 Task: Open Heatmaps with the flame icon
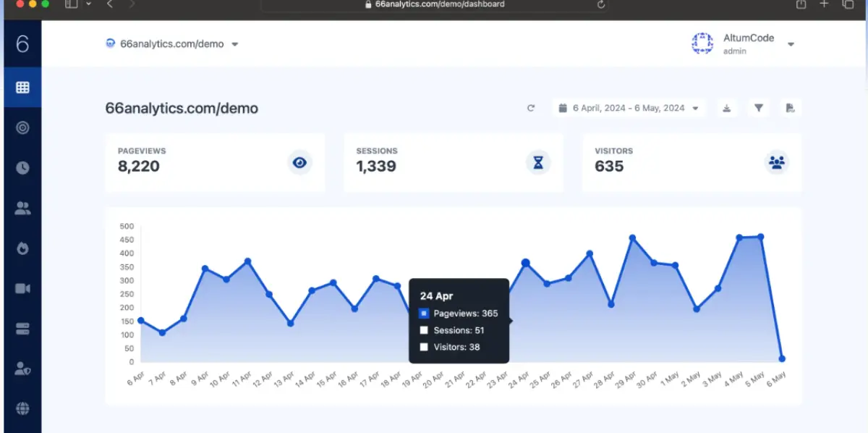click(x=22, y=248)
